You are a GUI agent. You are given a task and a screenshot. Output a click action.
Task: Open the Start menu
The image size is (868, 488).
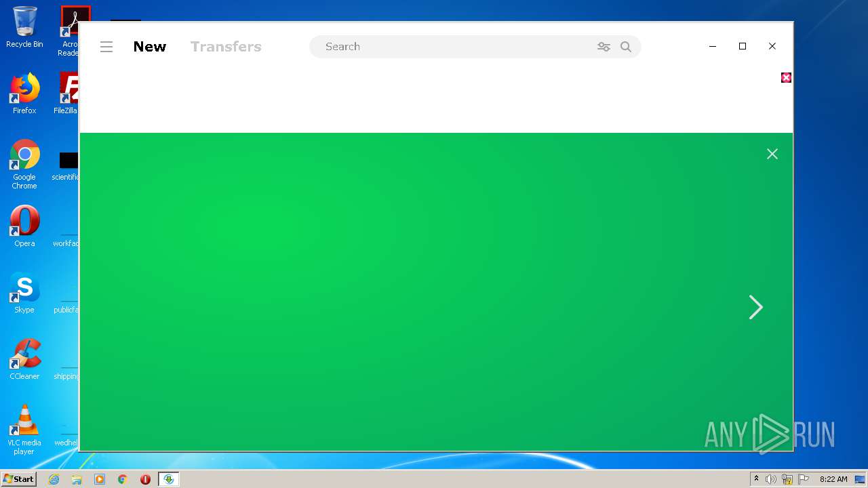[19, 479]
